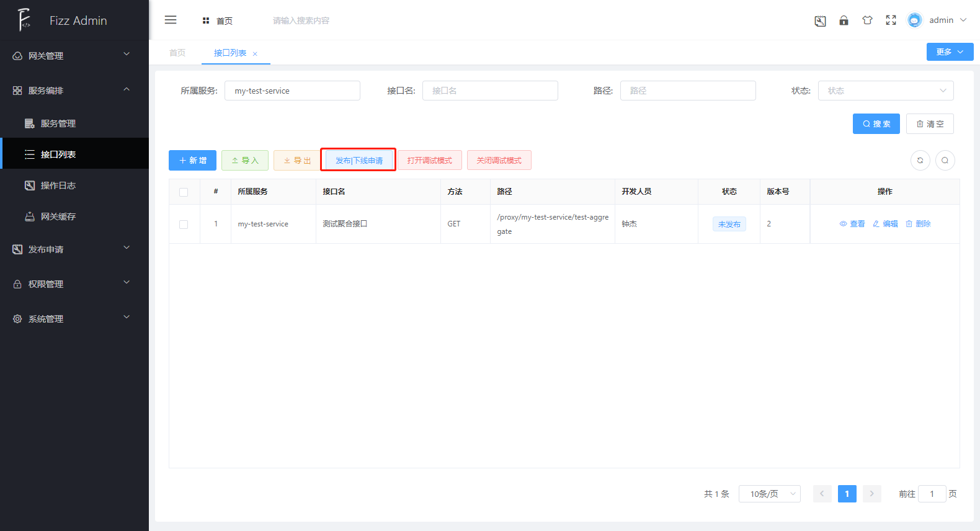Switch to the 首页 tab

tap(177, 53)
